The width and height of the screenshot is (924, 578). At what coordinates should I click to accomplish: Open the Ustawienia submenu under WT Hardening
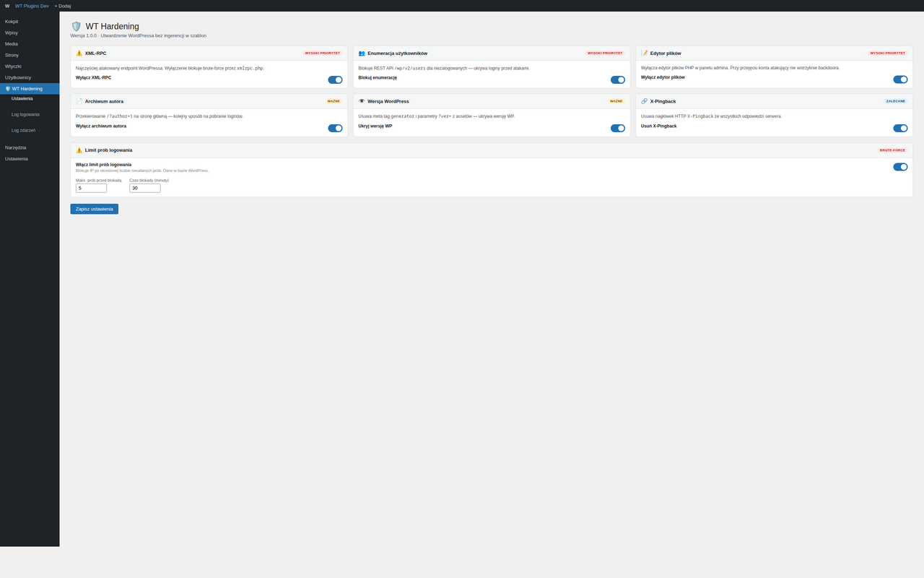pyautogui.click(x=22, y=98)
